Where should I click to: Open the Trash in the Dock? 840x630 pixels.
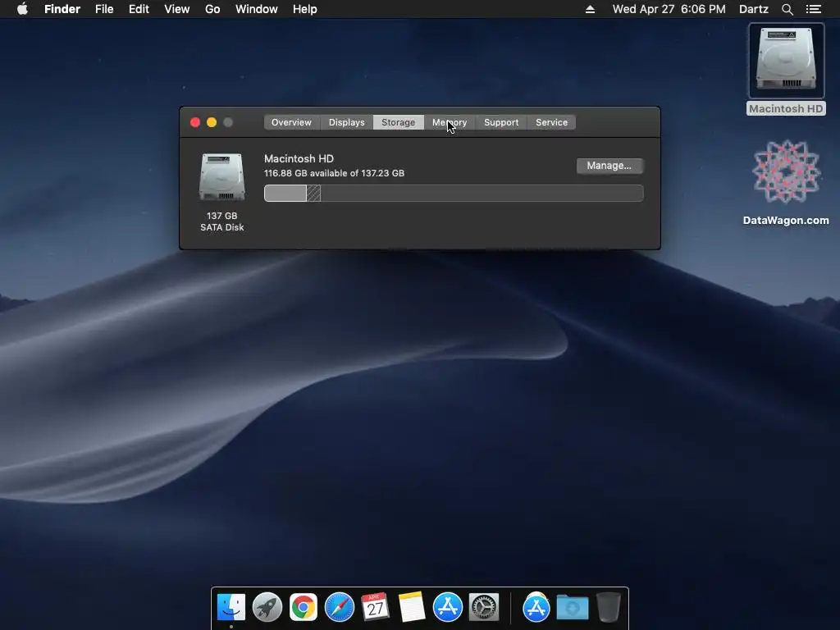[609, 608]
